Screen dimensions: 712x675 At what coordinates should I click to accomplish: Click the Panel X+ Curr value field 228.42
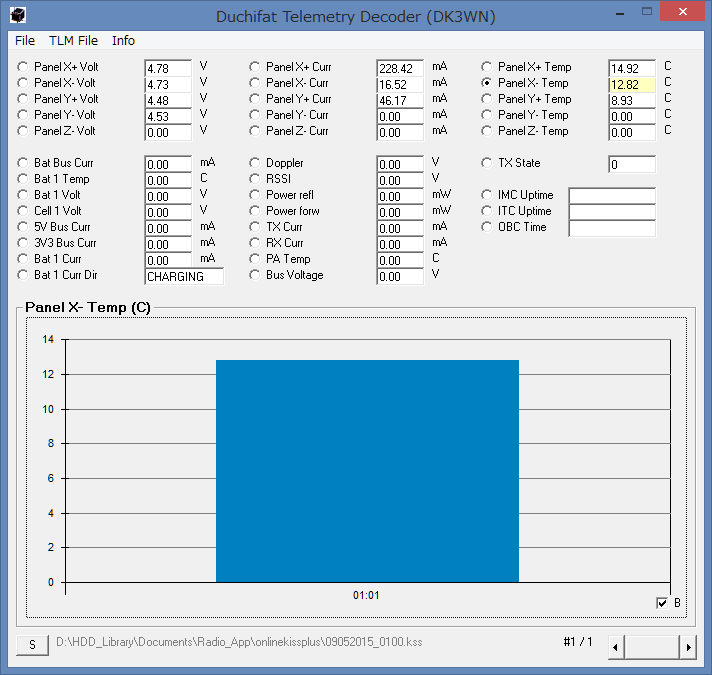400,69
